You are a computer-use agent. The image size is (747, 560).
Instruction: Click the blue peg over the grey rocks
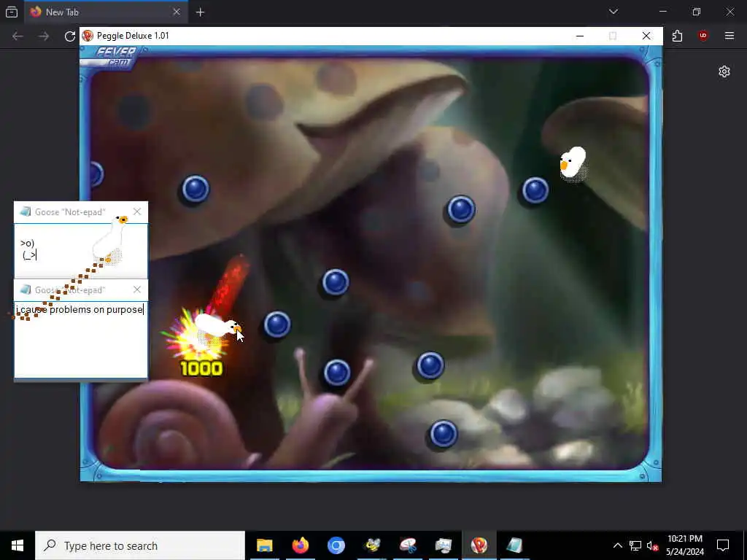click(444, 434)
